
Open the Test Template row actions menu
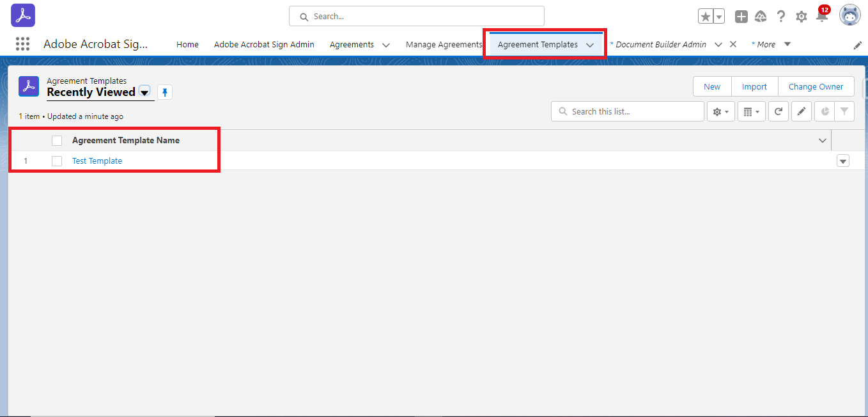[x=843, y=161]
